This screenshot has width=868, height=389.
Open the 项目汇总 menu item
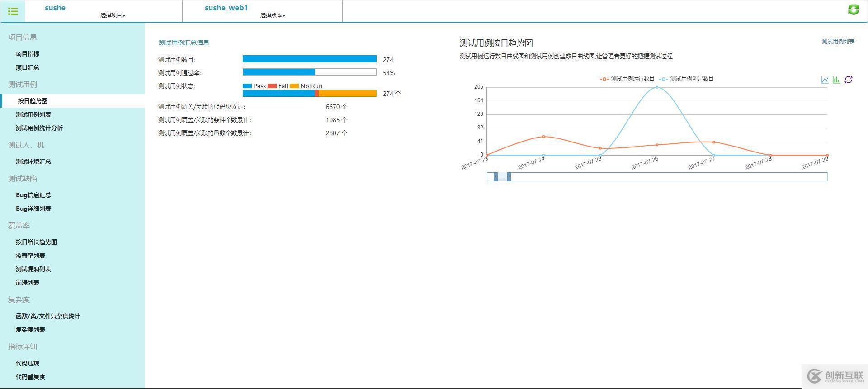coord(28,67)
